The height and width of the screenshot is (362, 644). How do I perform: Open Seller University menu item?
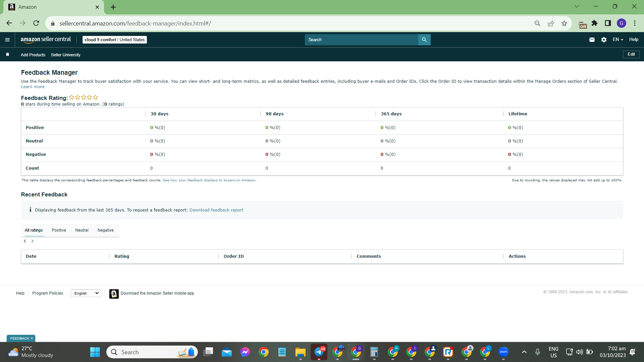66,55
